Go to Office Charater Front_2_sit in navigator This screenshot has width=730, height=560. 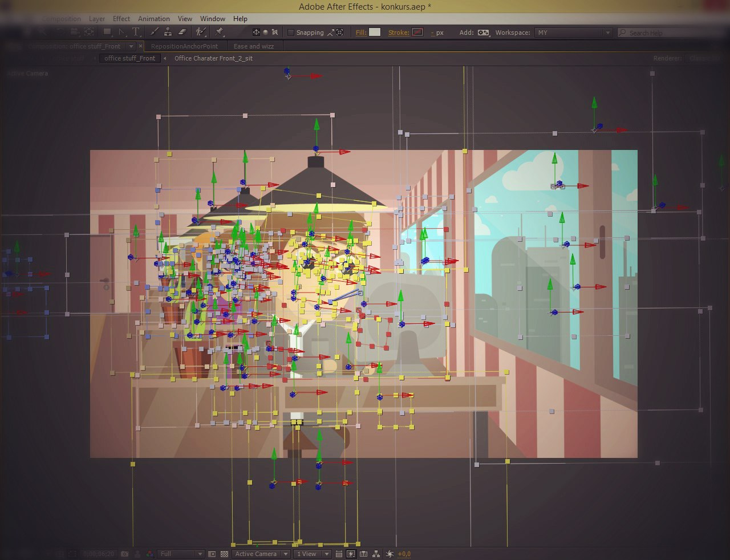tap(213, 58)
